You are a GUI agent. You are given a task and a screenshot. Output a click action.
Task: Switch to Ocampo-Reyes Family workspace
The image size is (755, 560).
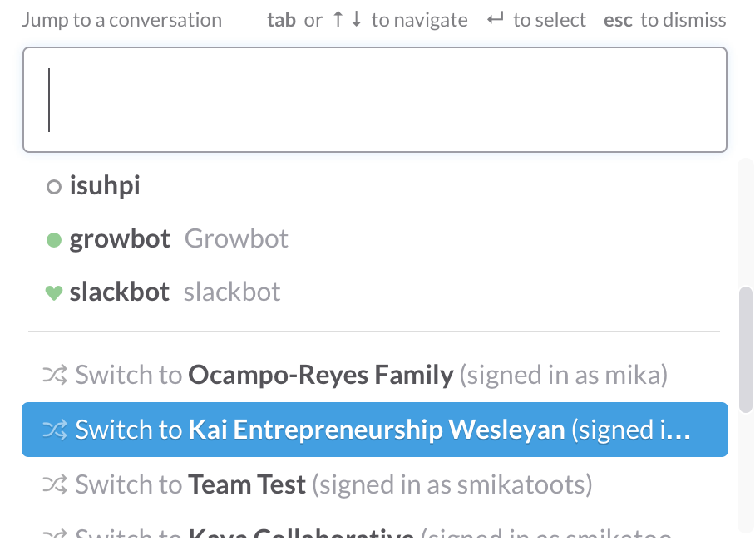tap(321, 376)
